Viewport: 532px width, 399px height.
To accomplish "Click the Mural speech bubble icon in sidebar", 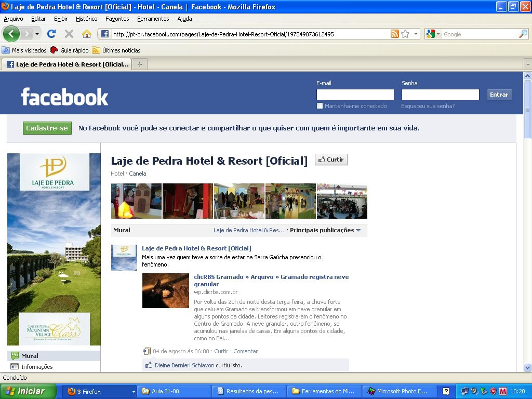I will (14, 355).
